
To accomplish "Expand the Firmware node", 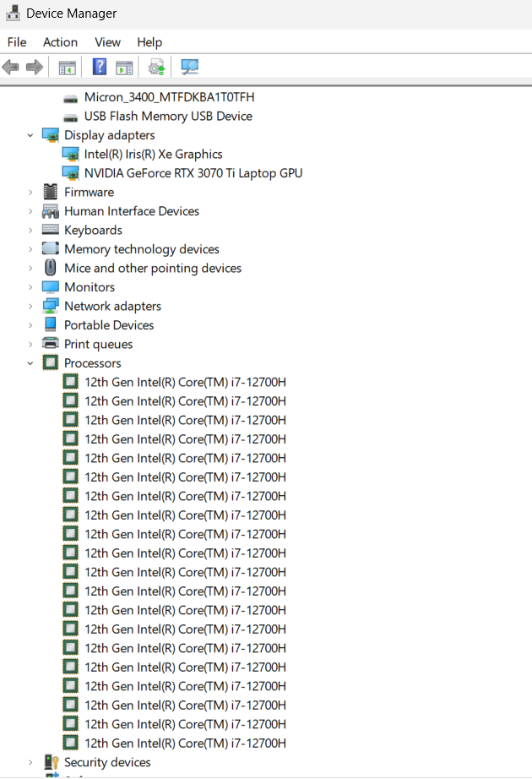I will (30, 193).
